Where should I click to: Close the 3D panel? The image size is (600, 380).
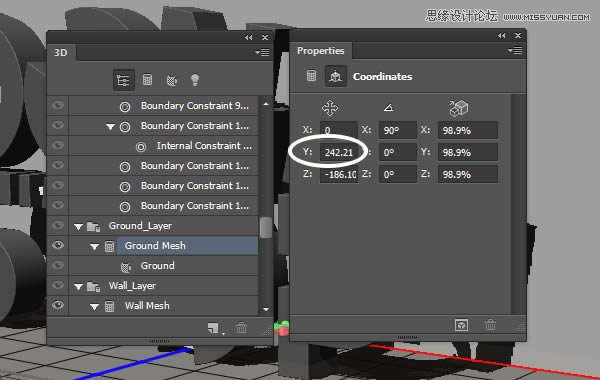(x=265, y=37)
